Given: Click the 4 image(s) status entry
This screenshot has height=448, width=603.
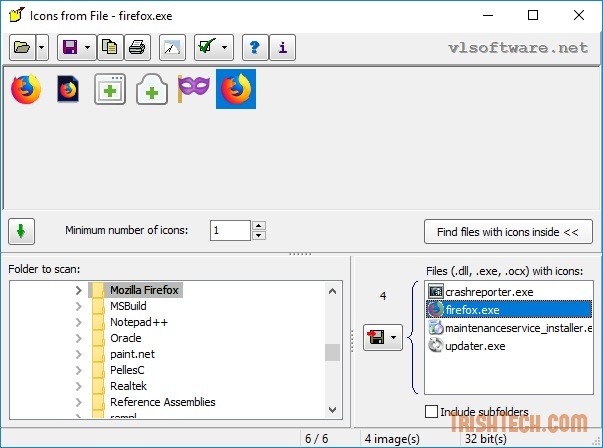Looking at the screenshot, I should click(392, 439).
